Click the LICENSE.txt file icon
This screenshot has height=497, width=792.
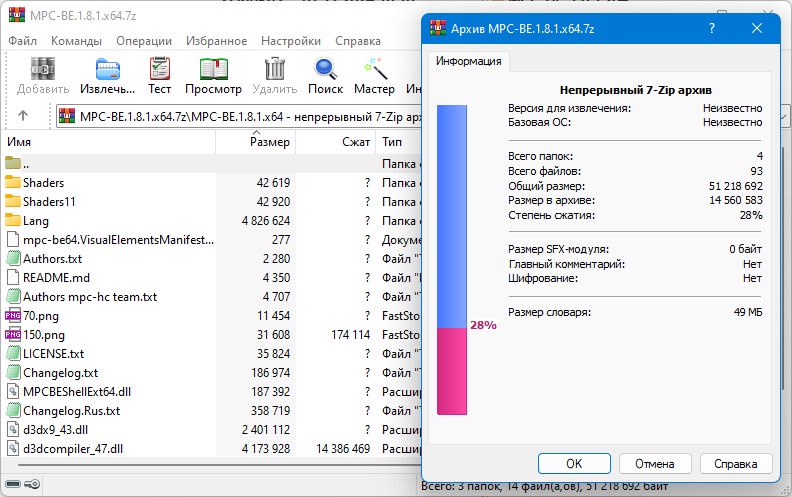point(13,354)
